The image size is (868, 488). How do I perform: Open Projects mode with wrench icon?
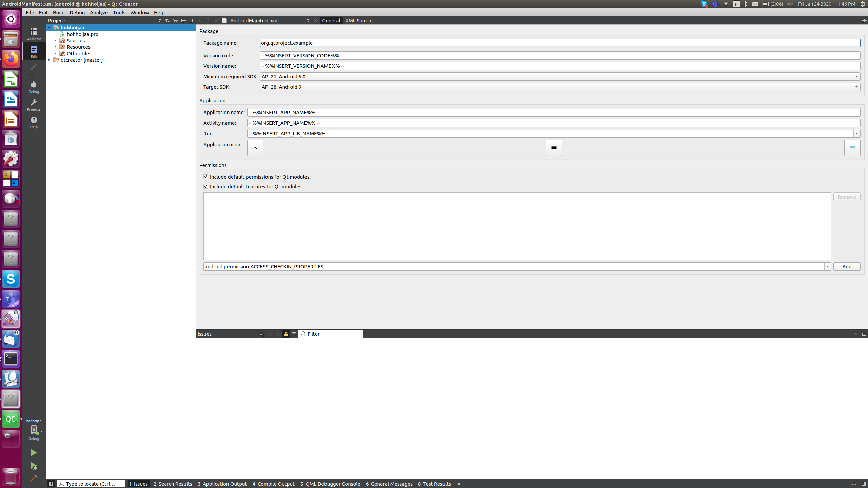pyautogui.click(x=34, y=104)
